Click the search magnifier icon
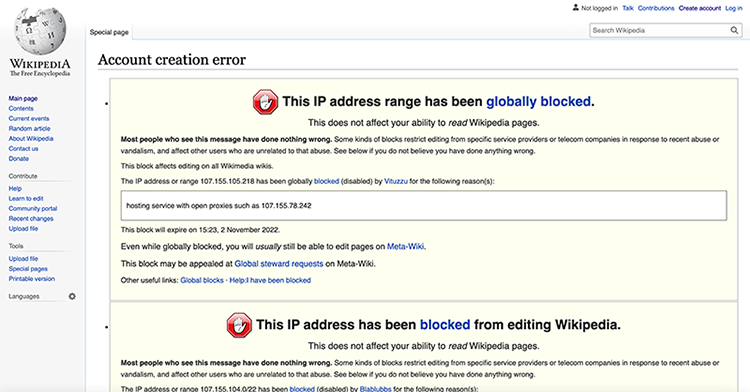Screen dimensions: 750x392 [x=734, y=30]
